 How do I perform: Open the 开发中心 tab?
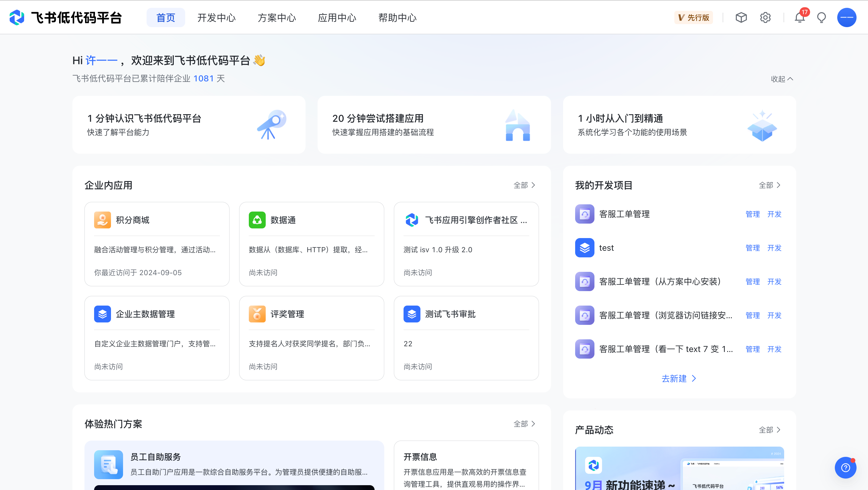[x=216, y=17]
